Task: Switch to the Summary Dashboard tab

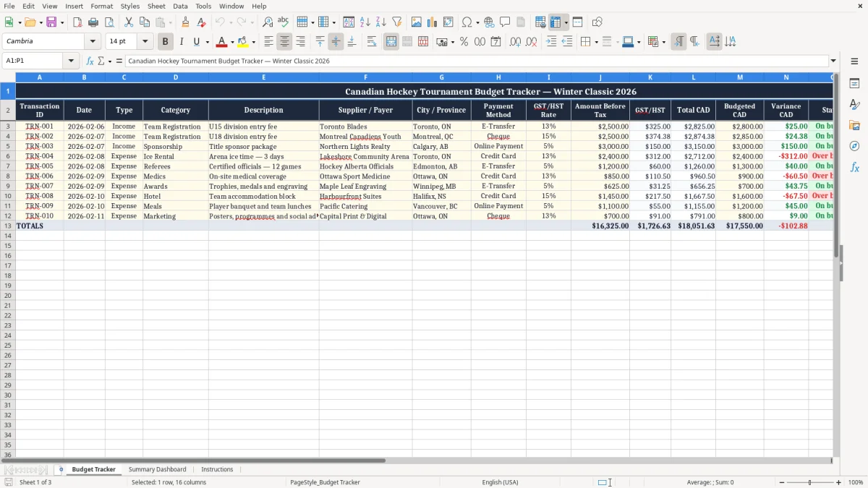Action: (157, 469)
